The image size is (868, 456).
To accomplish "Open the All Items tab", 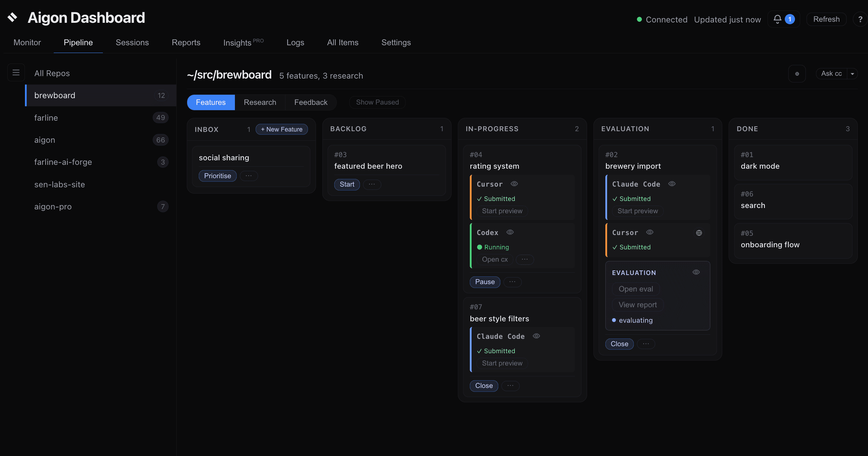I will point(343,42).
